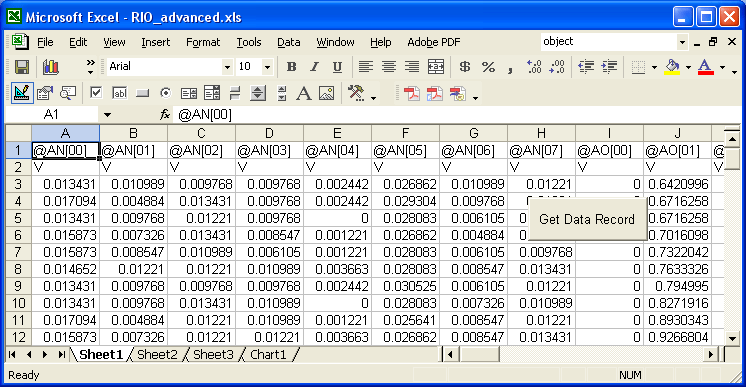Toggle Align Right
746x387 pixels.
[412, 67]
